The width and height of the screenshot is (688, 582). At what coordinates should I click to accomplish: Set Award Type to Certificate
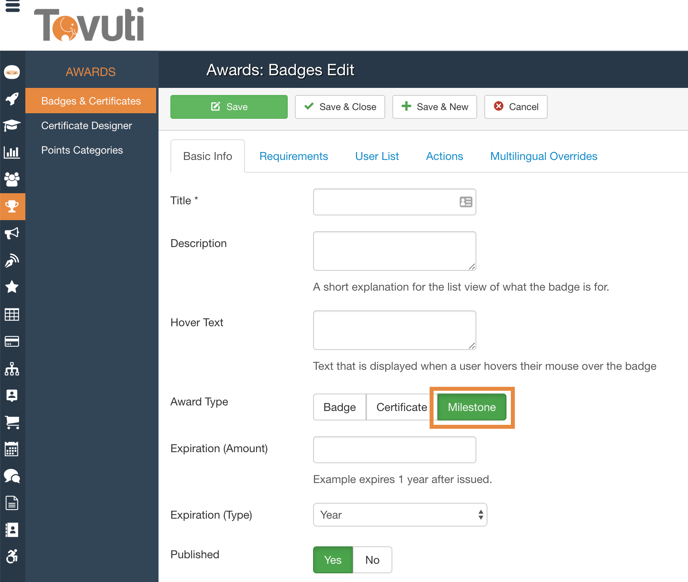pyautogui.click(x=401, y=408)
